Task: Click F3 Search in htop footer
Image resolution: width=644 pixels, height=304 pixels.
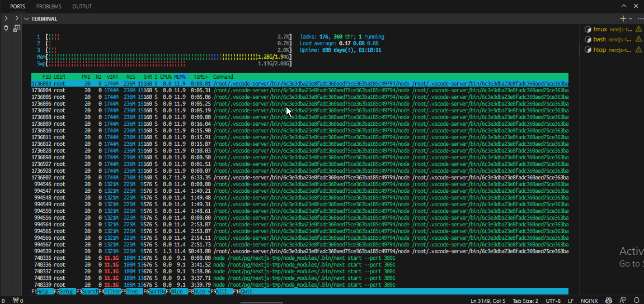Action: click(x=87, y=291)
